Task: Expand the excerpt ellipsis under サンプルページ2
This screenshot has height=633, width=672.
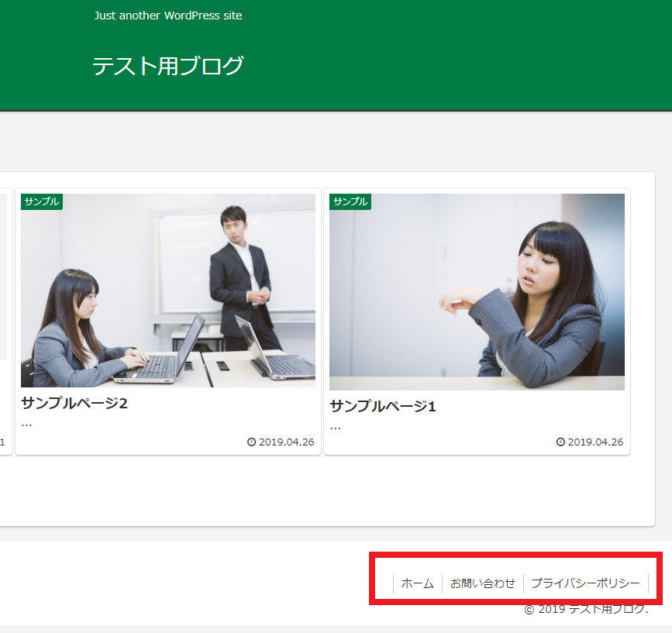Action: tap(26, 423)
